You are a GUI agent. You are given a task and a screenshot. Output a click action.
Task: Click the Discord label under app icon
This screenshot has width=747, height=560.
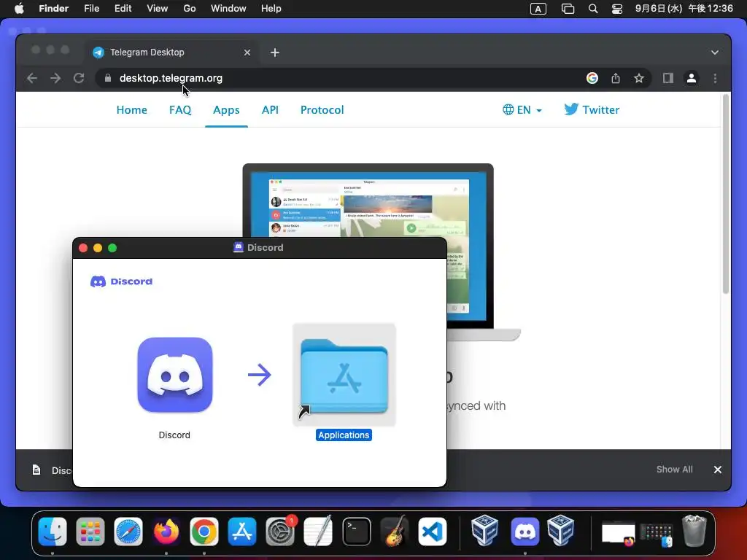click(174, 435)
